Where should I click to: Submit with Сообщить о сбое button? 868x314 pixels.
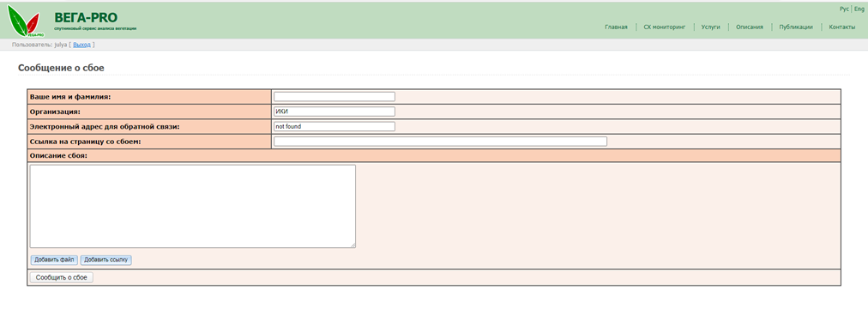(62, 277)
